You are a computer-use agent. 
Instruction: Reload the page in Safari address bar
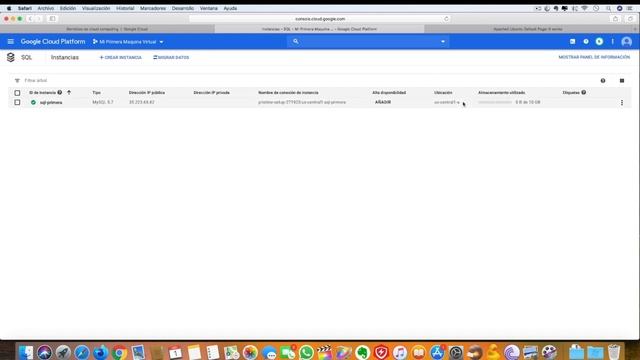coord(446,19)
